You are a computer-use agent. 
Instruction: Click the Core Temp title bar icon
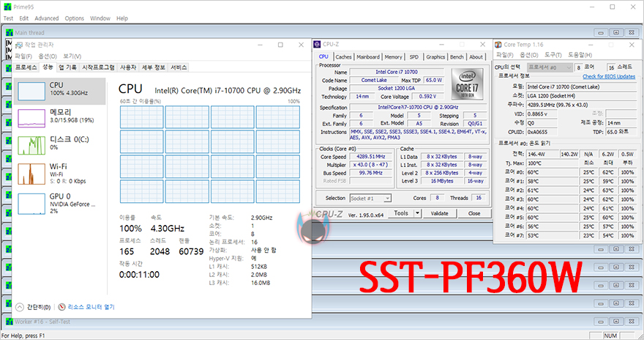[x=498, y=45]
